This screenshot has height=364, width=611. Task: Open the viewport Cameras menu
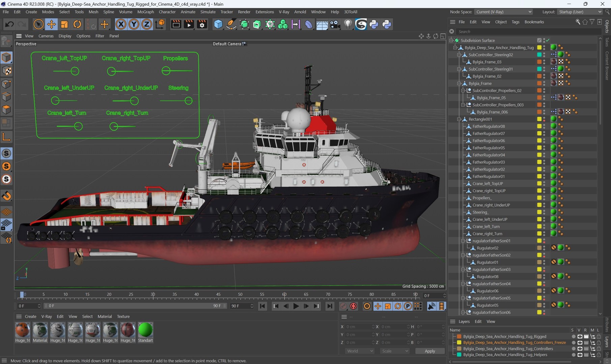tap(46, 36)
